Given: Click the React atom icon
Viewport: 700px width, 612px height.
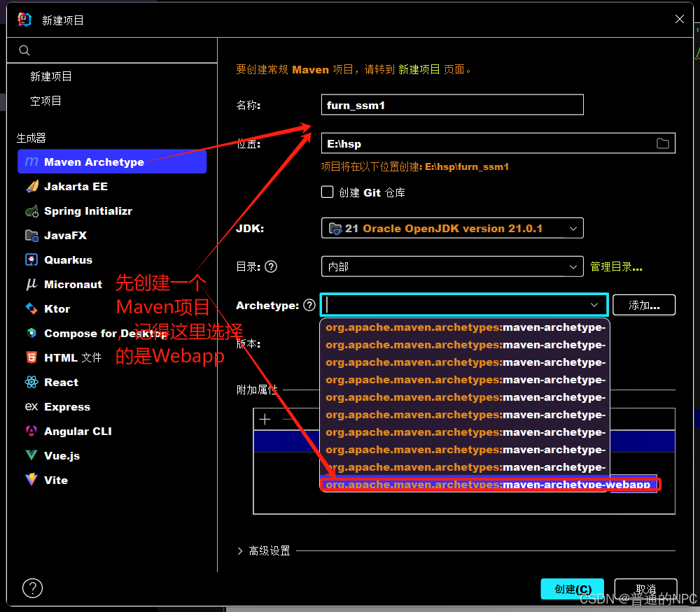Looking at the screenshot, I should [x=31, y=382].
